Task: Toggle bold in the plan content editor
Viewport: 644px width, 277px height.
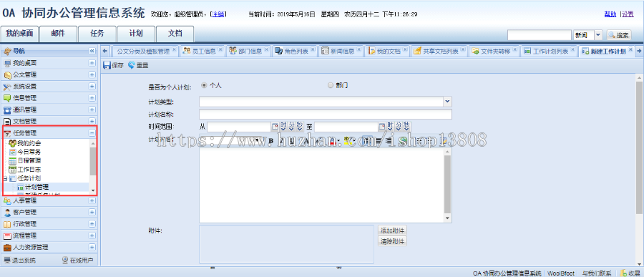Action: click(x=271, y=140)
